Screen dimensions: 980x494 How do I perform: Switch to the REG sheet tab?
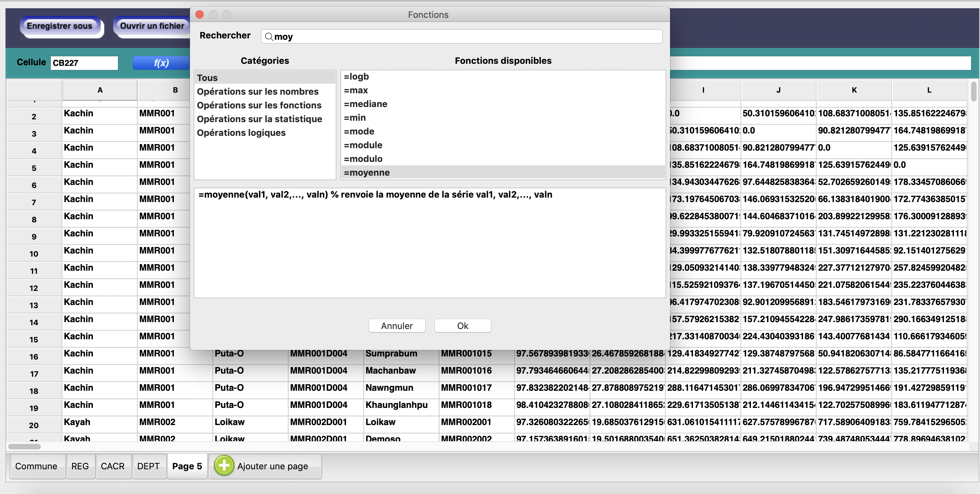point(80,466)
